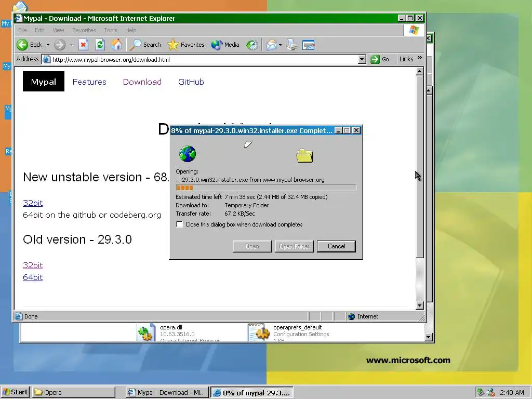Screen dimensions: 532x399
Task: Click the messenger tray icon near clock
Action: click(x=490, y=393)
